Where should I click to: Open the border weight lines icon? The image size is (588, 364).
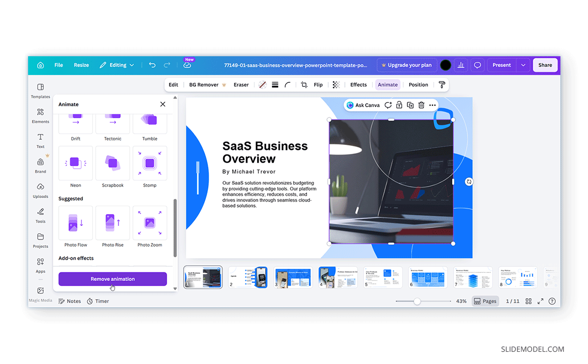tap(275, 85)
